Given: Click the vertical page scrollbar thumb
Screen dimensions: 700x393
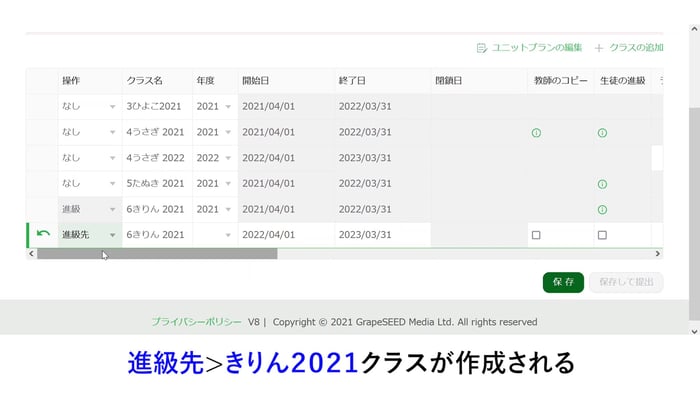Looking at the screenshot, I should (x=694, y=213).
